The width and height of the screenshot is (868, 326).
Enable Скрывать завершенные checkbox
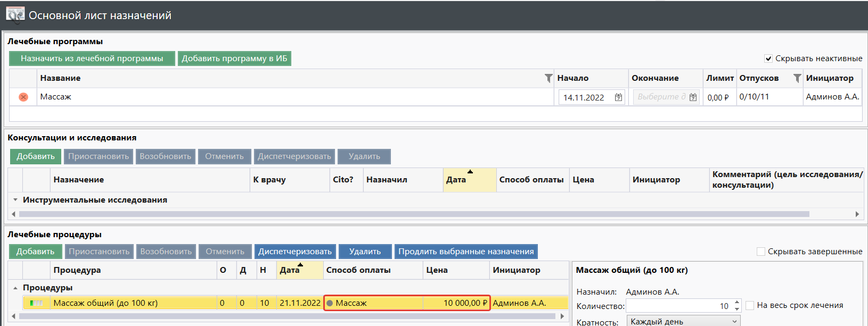click(761, 252)
